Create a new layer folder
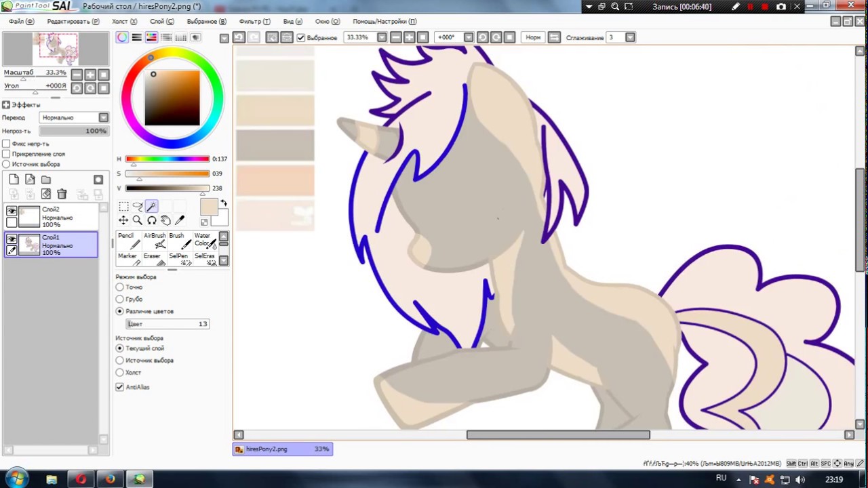Viewport: 868px width, 488px height. click(x=46, y=180)
